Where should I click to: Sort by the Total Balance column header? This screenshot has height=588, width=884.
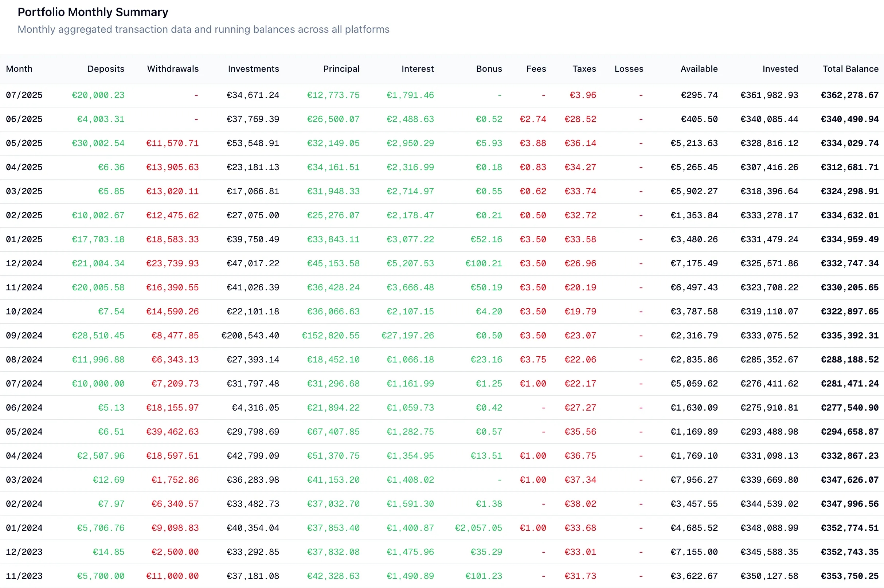[x=850, y=68]
